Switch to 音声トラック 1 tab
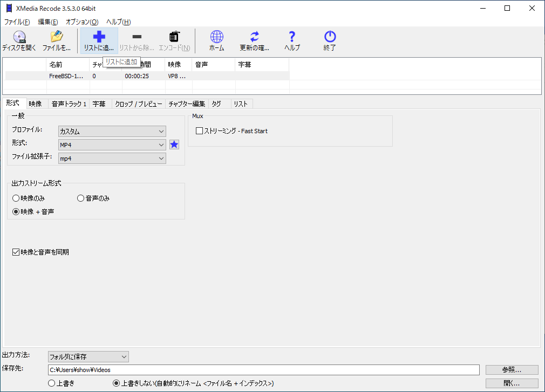 click(69, 104)
